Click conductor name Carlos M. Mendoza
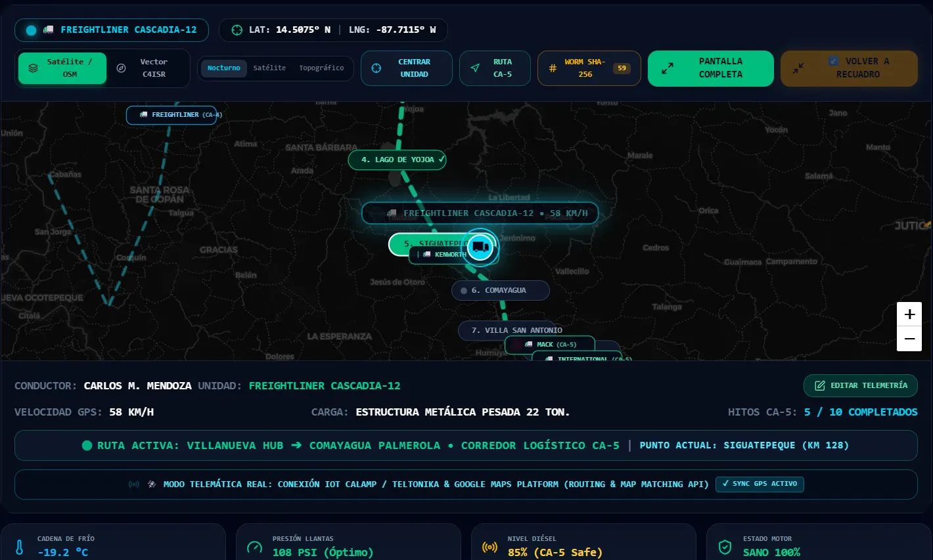 click(x=138, y=386)
